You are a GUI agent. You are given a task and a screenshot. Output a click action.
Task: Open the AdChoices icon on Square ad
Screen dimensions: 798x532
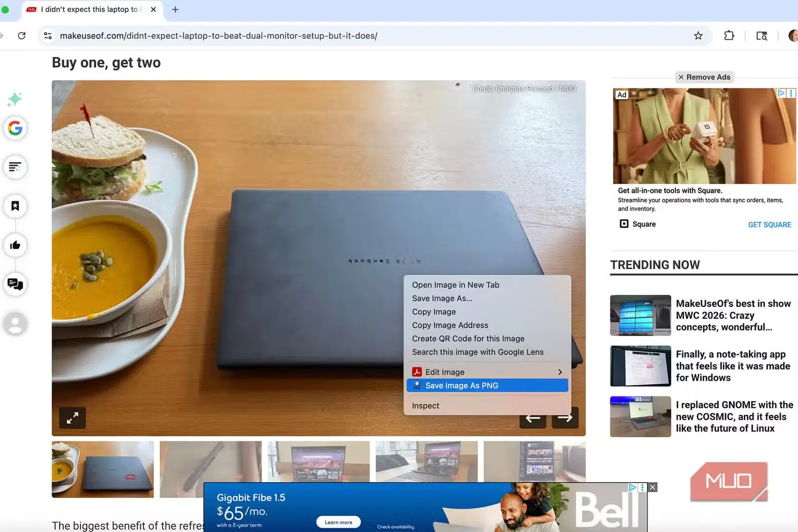click(782, 93)
